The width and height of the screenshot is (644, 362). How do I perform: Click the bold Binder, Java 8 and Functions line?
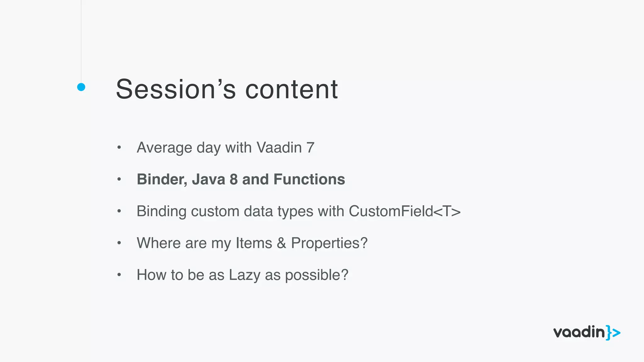point(241,179)
